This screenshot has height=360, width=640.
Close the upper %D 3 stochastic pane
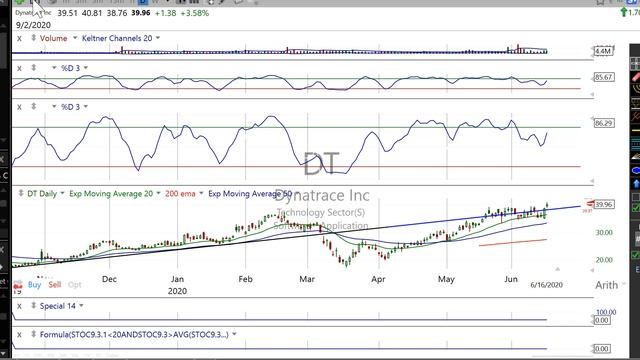click(x=19, y=69)
